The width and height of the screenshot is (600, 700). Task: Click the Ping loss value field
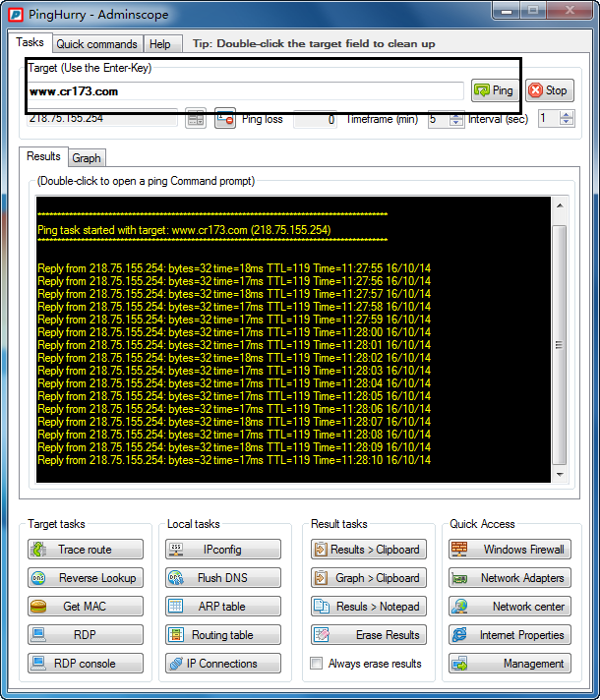click(315, 119)
